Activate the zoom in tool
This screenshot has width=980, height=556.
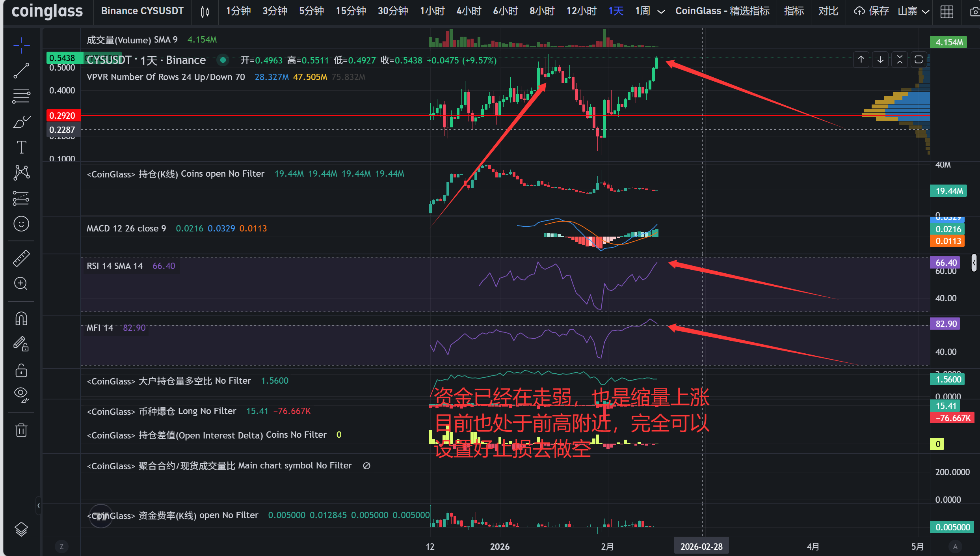(21, 284)
